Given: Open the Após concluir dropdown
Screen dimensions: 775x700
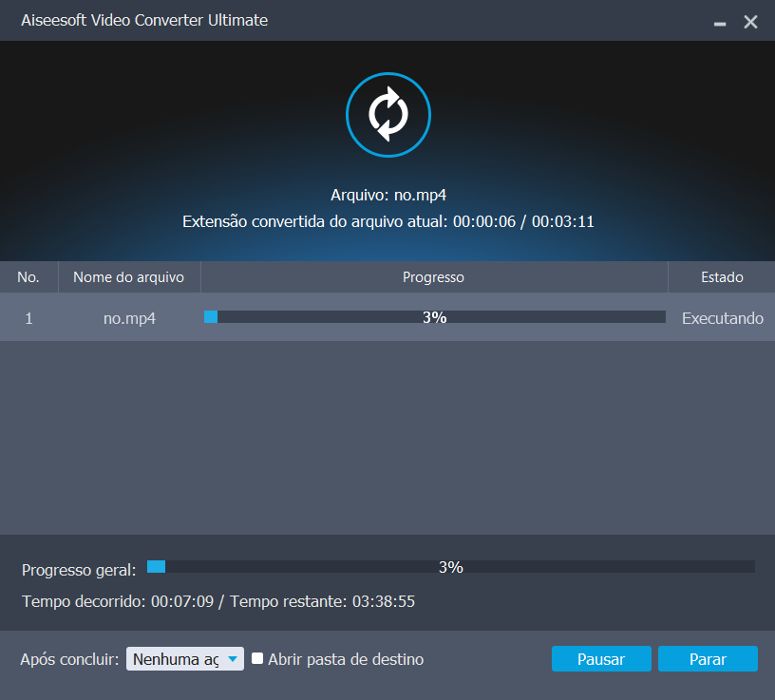Looking at the screenshot, I should (185, 659).
